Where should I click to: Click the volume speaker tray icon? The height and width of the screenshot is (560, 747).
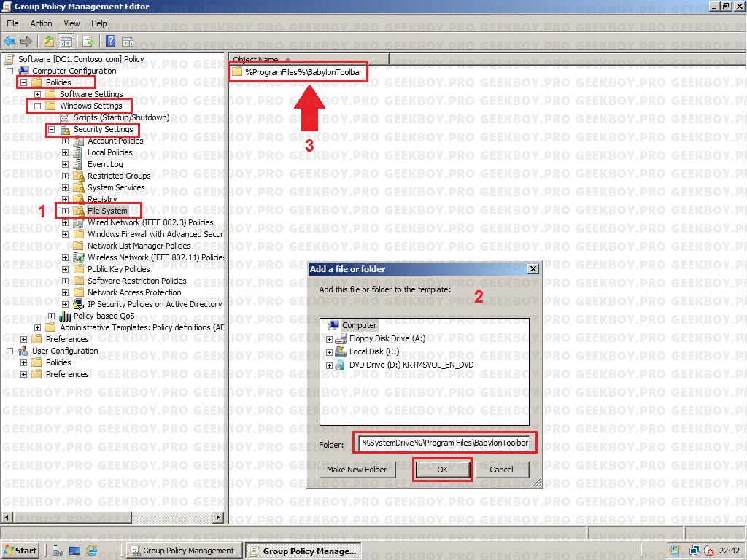point(708,551)
